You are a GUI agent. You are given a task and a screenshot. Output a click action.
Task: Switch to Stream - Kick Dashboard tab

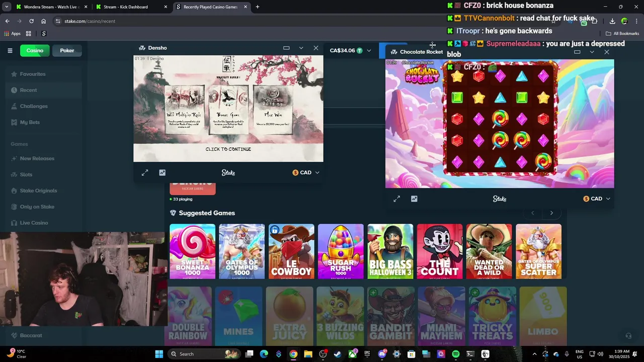point(131,7)
